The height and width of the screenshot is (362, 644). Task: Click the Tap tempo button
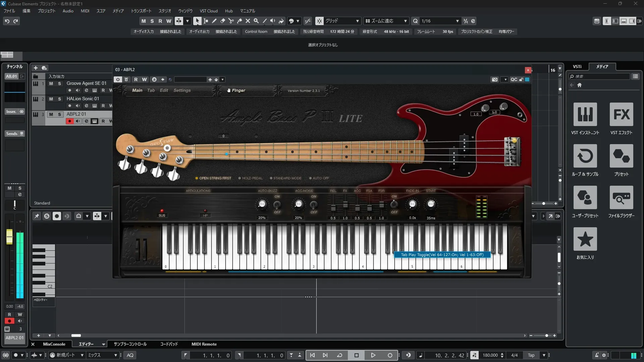coord(531,355)
